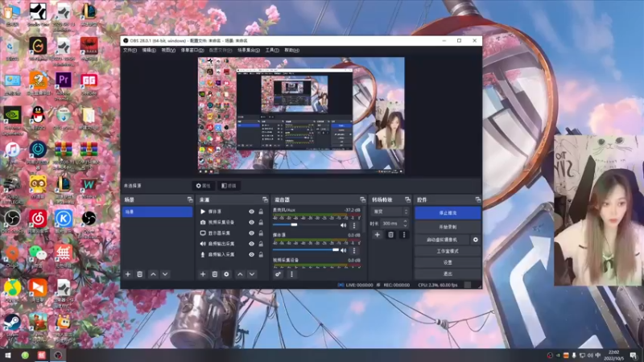Open the Help (帮助) menu

291,50
